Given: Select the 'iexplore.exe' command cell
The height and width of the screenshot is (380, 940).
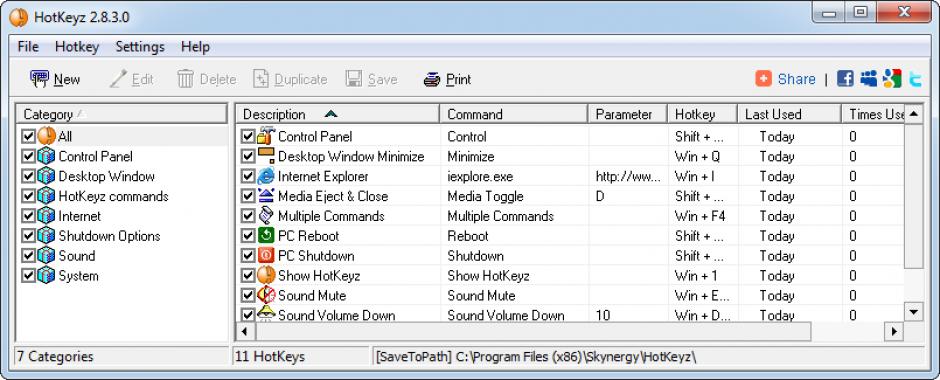Looking at the screenshot, I should pyautogui.click(x=514, y=176).
